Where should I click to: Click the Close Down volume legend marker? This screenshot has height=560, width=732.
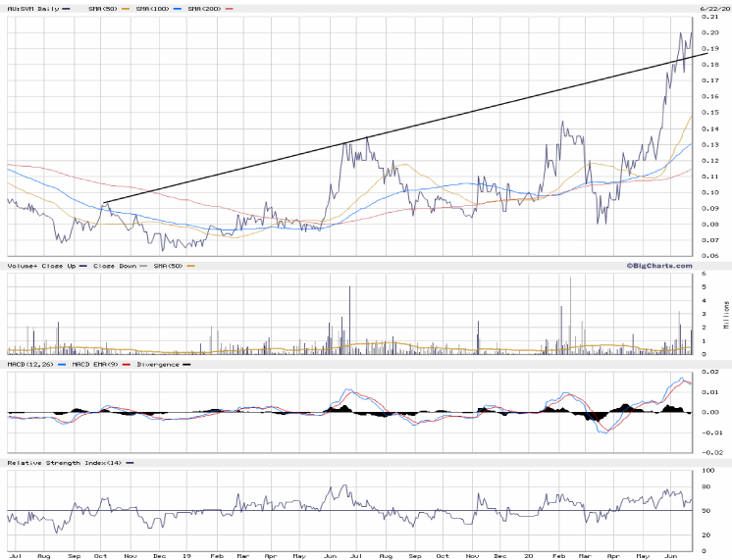coord(142,266)
